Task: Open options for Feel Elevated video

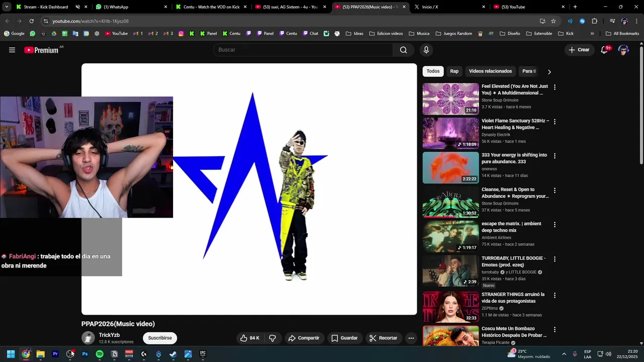Action: point(554,87)
